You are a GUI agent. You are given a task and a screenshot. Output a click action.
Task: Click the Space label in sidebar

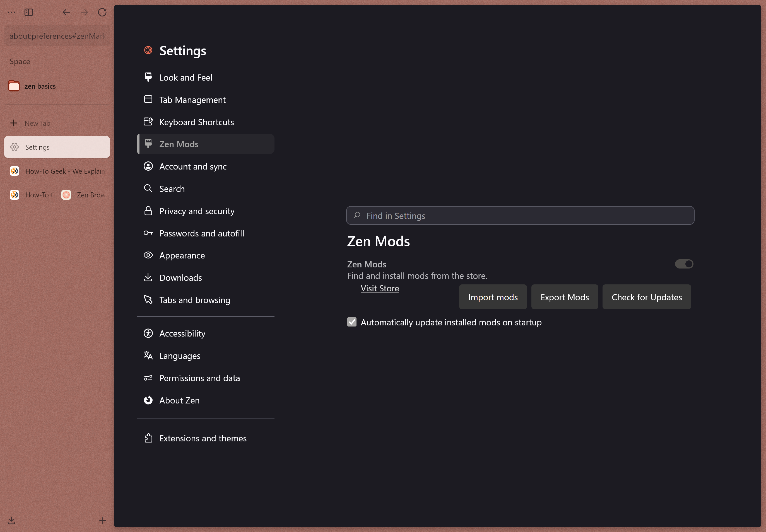coord(20,61)
